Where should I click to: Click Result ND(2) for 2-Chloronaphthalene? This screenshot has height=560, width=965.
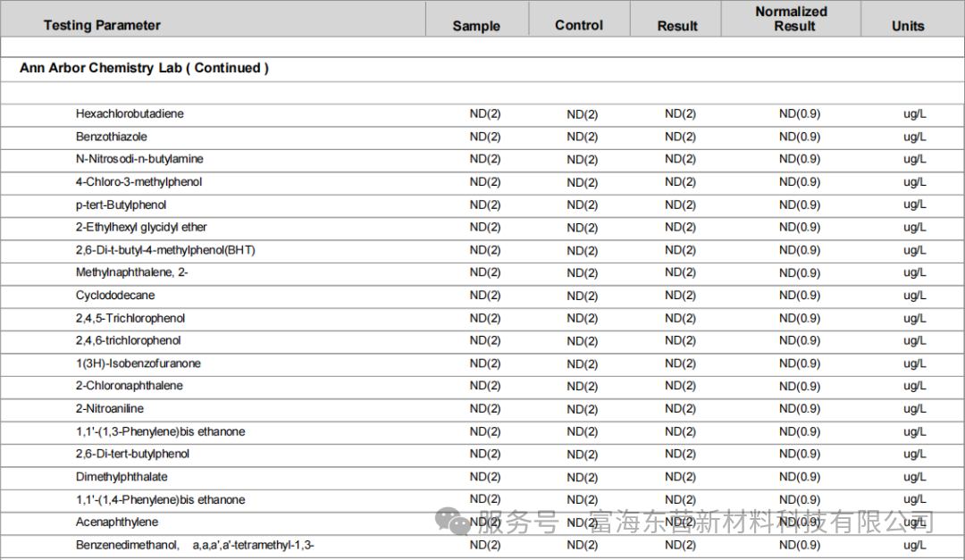pos(680,386)
